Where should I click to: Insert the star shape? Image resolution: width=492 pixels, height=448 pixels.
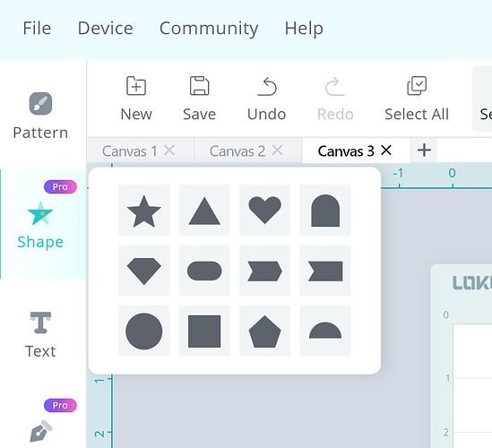(143, 210)
